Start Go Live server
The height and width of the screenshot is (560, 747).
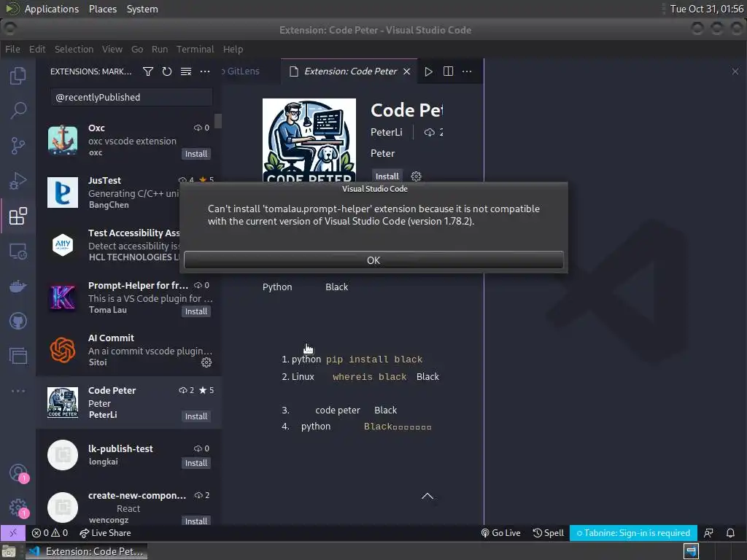point(500,533)
